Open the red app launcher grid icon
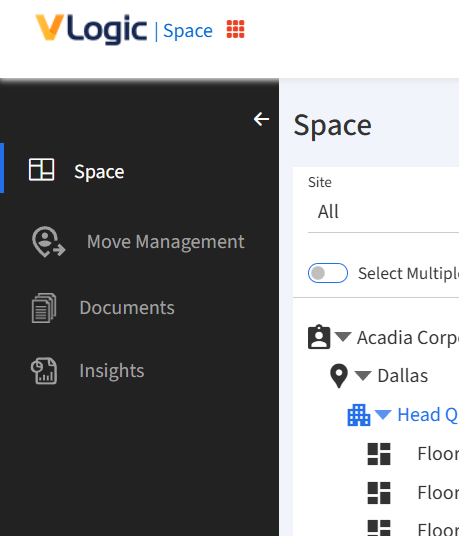The width and height of the screenshot is (459, 536). pos(235,29)
